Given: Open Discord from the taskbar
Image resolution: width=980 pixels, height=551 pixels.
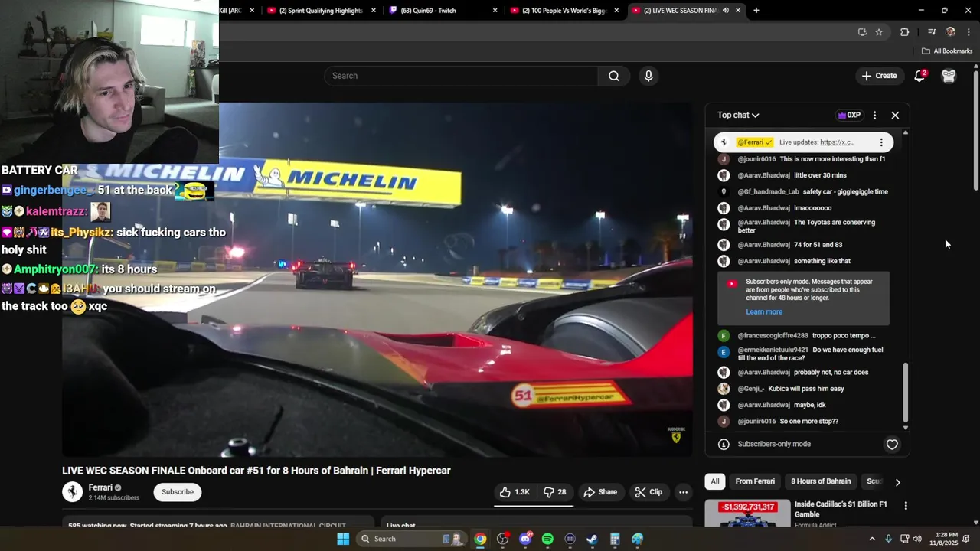Looking at the screenshot, I should 525,539.
